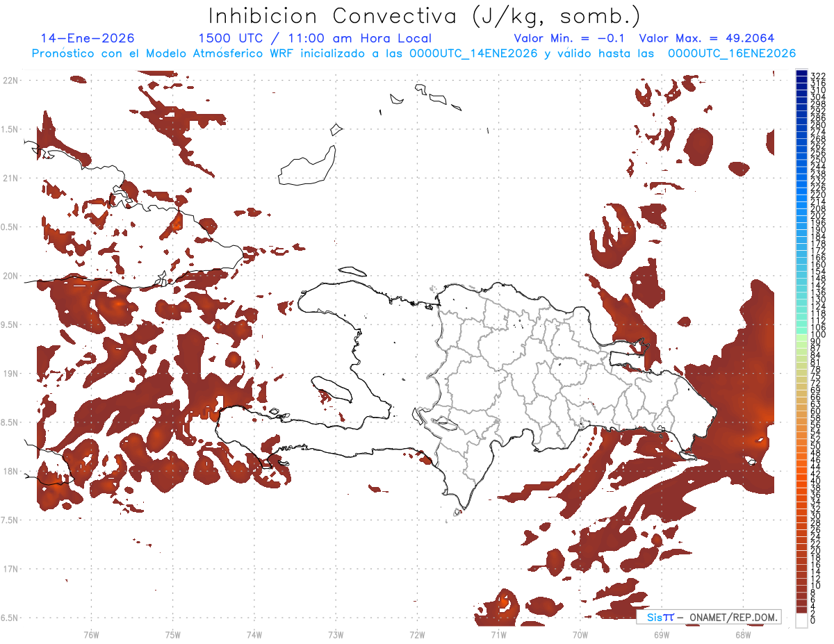Click the '1500 UTC / 11:00 am Hora Local' text

(x=315, y=38)
